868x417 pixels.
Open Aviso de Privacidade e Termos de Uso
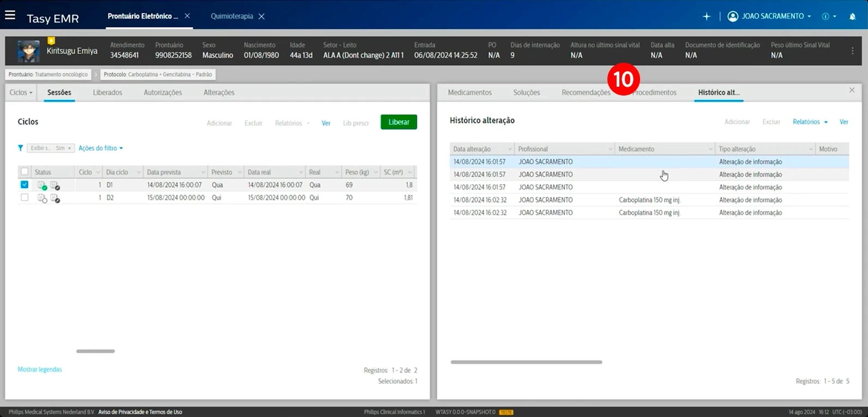(x=140, y=412)
